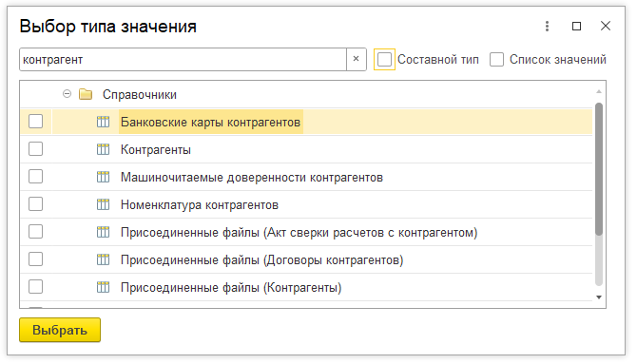Click into the контрагент search field

[183, 59]
